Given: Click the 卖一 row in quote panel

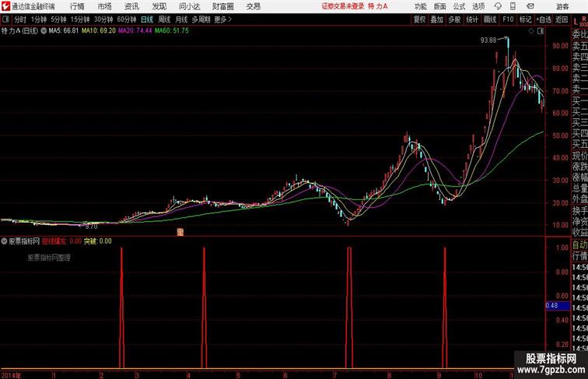Looking at the screenshot, I should tap(579, 89).
